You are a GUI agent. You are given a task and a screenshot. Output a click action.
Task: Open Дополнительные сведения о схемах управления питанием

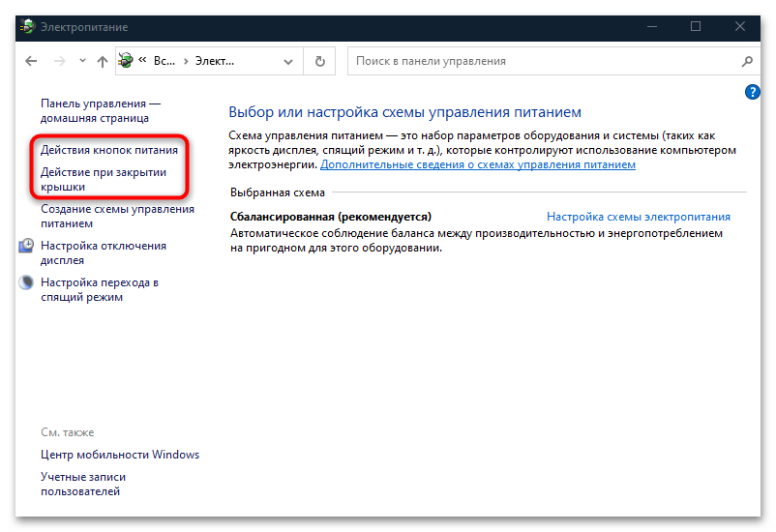pyautogui.click(x=478, y=165)
